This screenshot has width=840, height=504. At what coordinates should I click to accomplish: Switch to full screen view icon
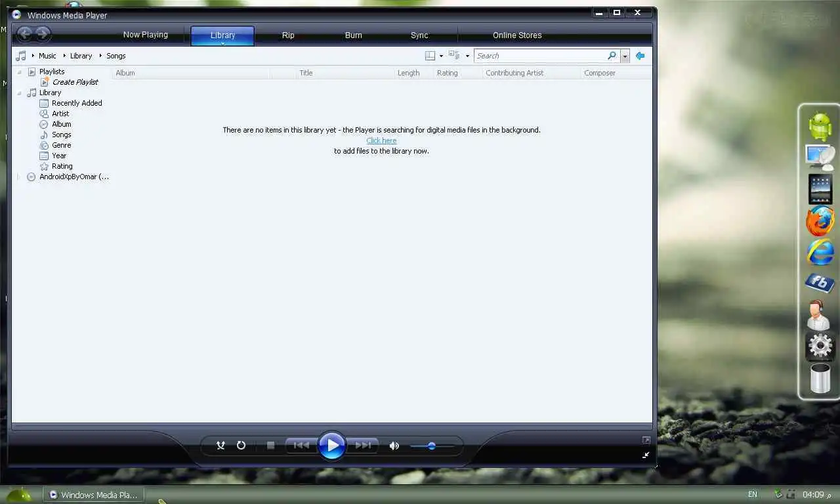(646, 440)
